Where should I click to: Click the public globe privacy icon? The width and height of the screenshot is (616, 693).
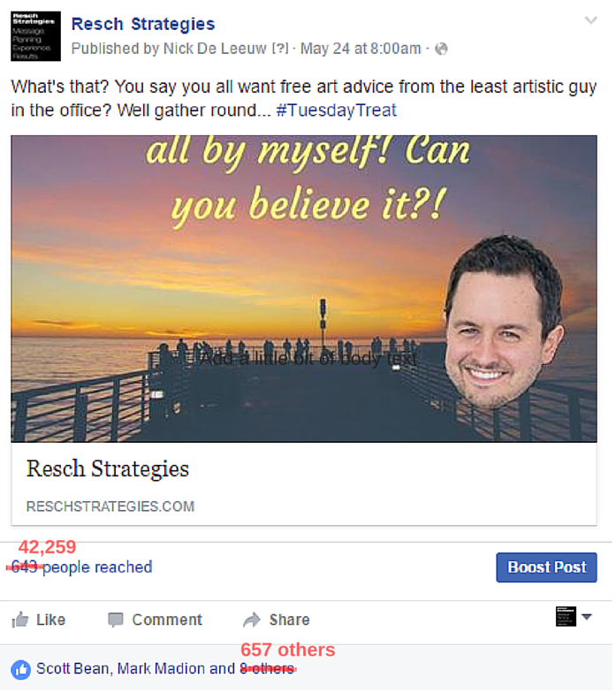(444, 49)
